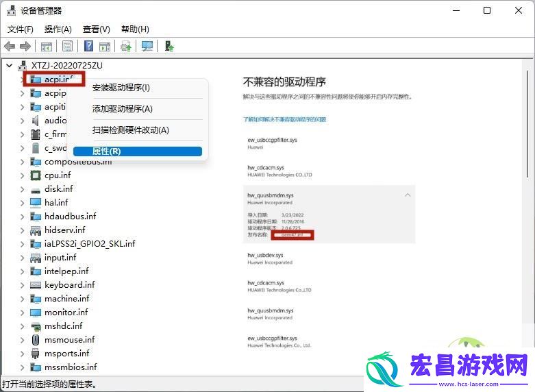The image size is (535, 392).
Task: Toggle the show/hide console tree toolbar icon
Action: click(47, 46)
